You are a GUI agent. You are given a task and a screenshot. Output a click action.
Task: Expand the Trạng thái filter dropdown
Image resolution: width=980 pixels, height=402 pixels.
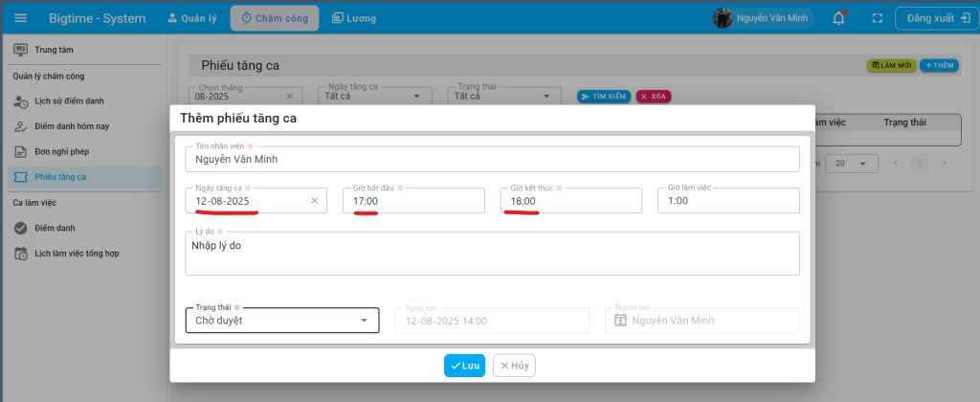(546, 97)
